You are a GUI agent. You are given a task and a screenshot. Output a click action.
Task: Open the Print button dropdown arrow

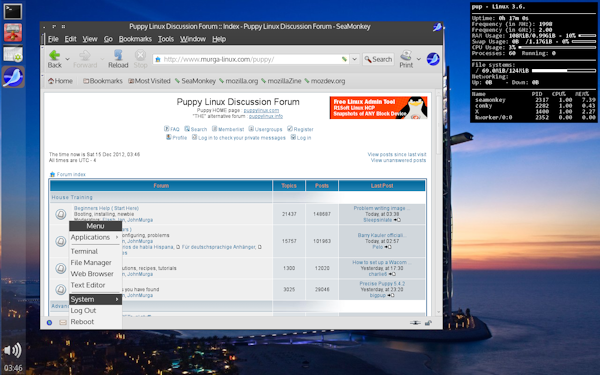point(418,59)
